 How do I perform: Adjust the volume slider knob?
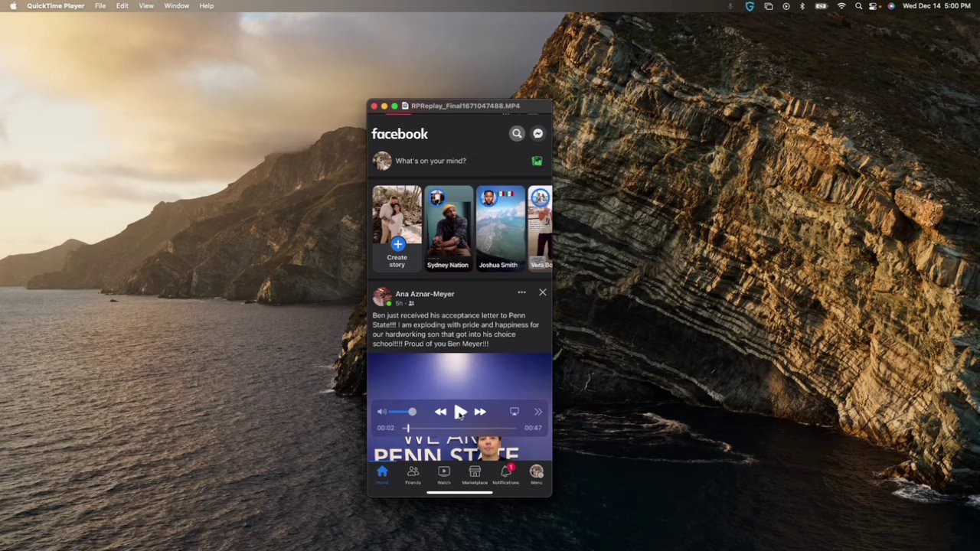tap(412, 412)
